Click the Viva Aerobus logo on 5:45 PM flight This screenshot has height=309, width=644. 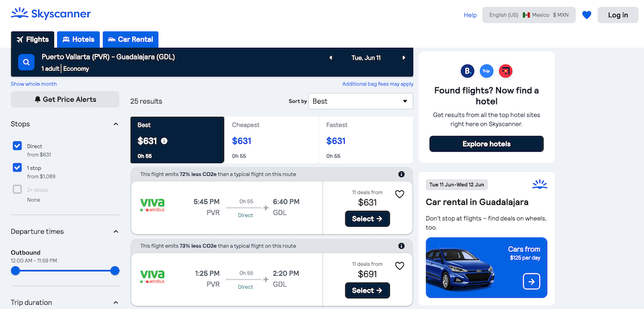[152, 205]
